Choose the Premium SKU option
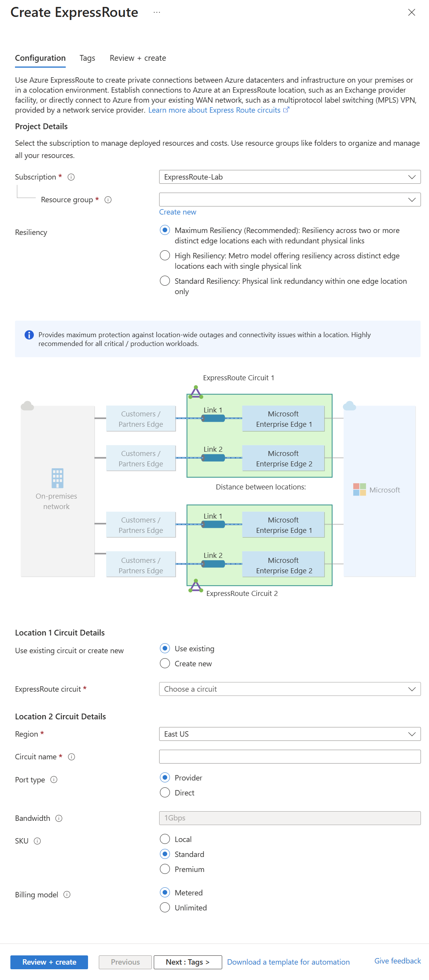Viewport: 429px width, 980px height. 165,869
